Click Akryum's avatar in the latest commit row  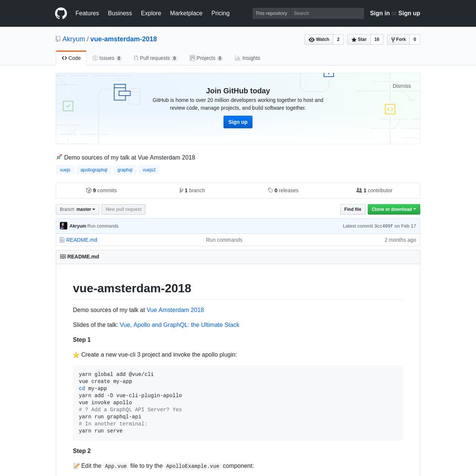63,226
